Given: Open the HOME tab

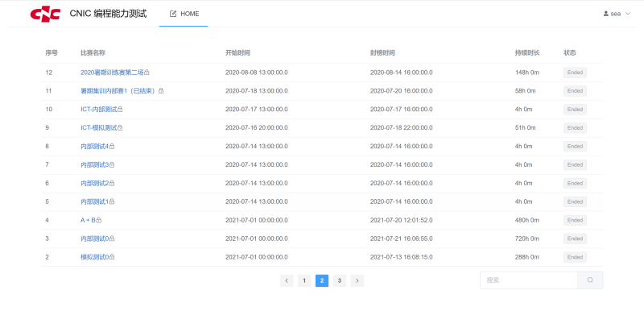Looking at the screenshot, I should [184, 14].
